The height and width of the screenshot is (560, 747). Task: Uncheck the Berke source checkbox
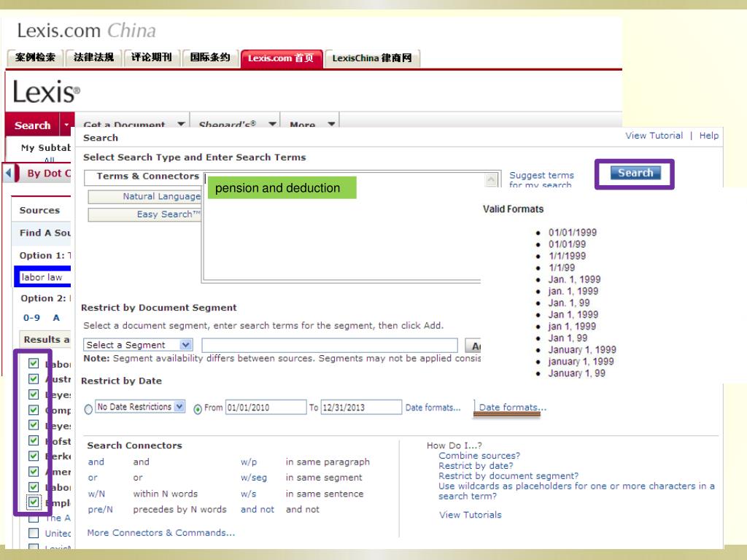pyautogui.click(x=34, y=456)
